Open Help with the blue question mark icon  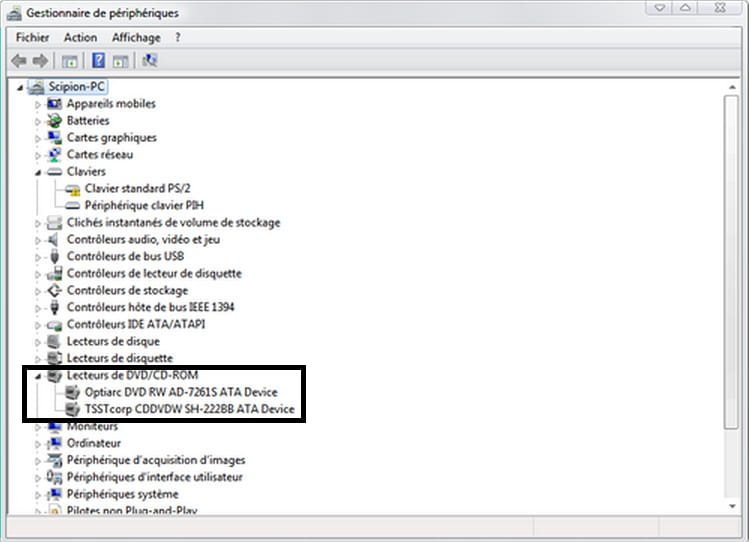(99, 61)
